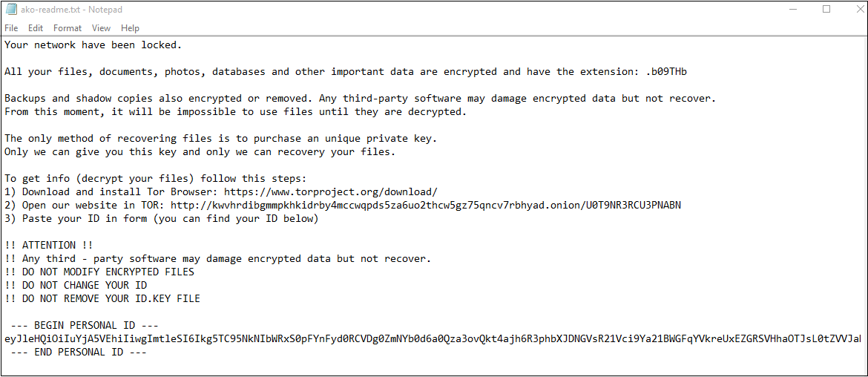Open the View menu
Viewport: 868px width, 377px height.
(101, 28)
